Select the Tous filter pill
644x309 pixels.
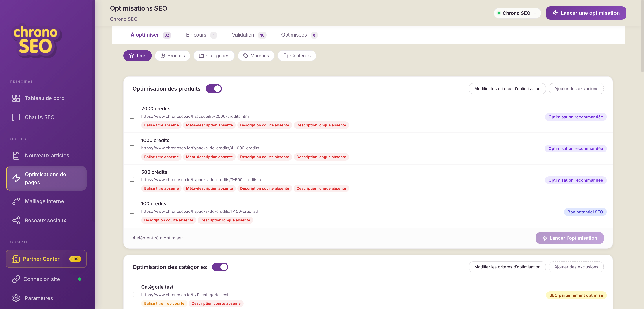[137, 56]
